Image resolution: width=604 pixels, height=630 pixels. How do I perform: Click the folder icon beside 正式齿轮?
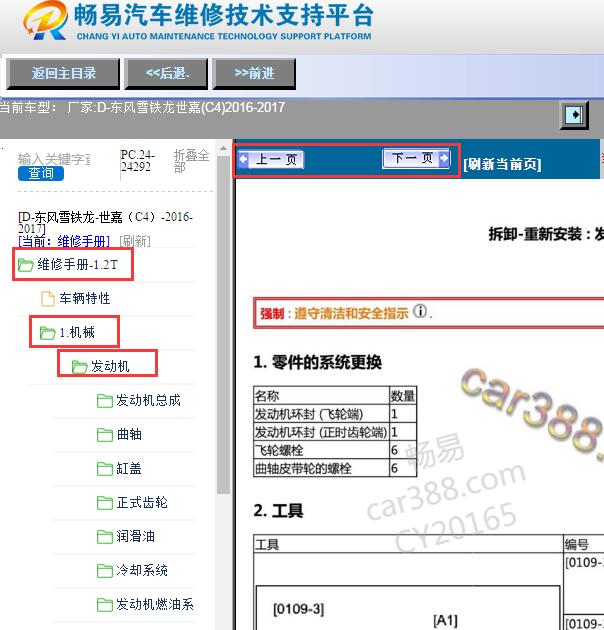point(104,503)
